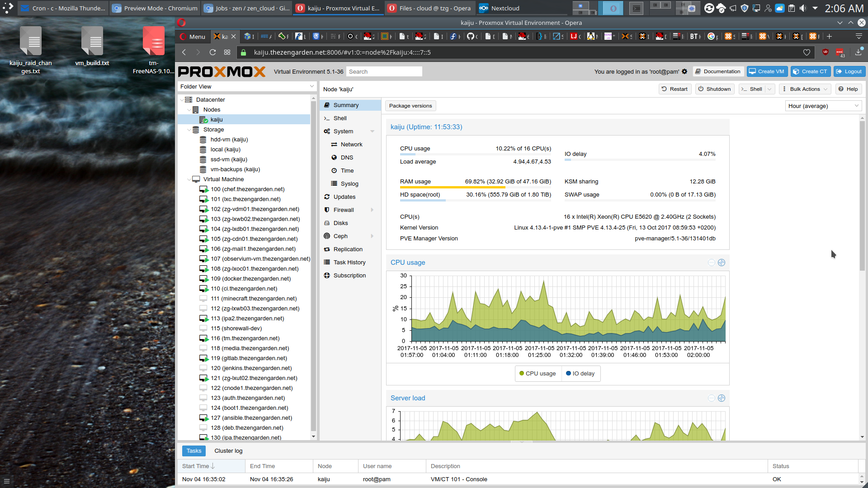Open Network configuration entry
This screenshot has width=868, height=488.
(x=351, y=145)
